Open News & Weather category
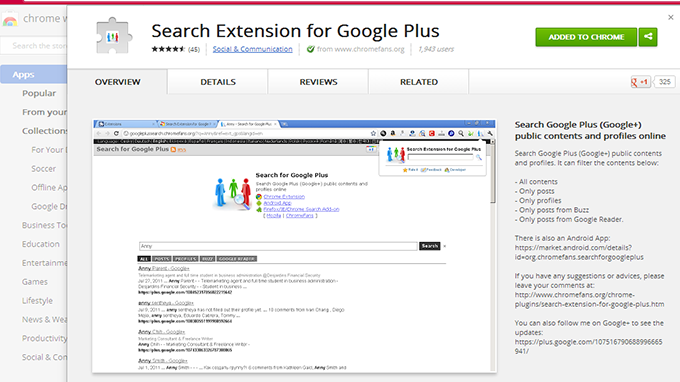Image resolution: width=680 pixels, height=382 pixels. (x=45, y=320)
